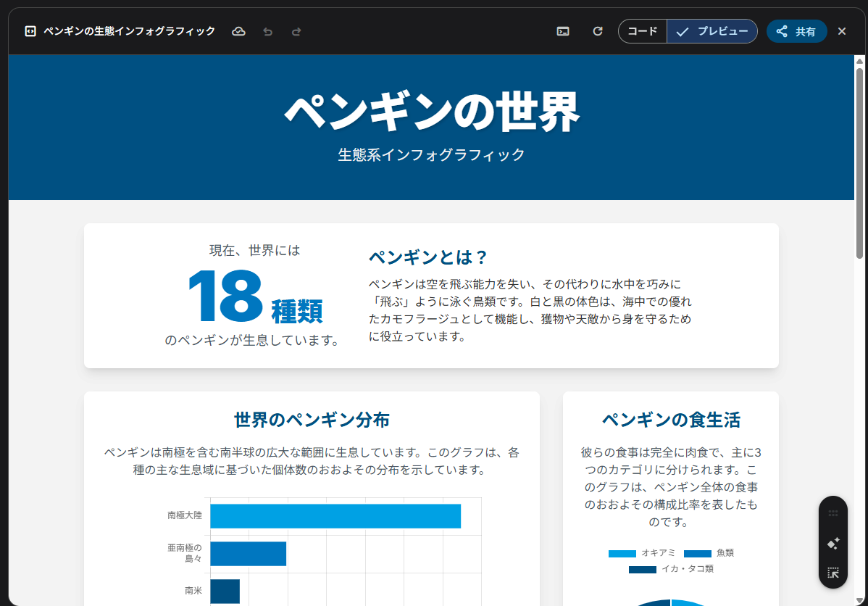Open the console panel icon
This screenshot has height=606, width=868.
pyautogui.click(x=563, y=31)
